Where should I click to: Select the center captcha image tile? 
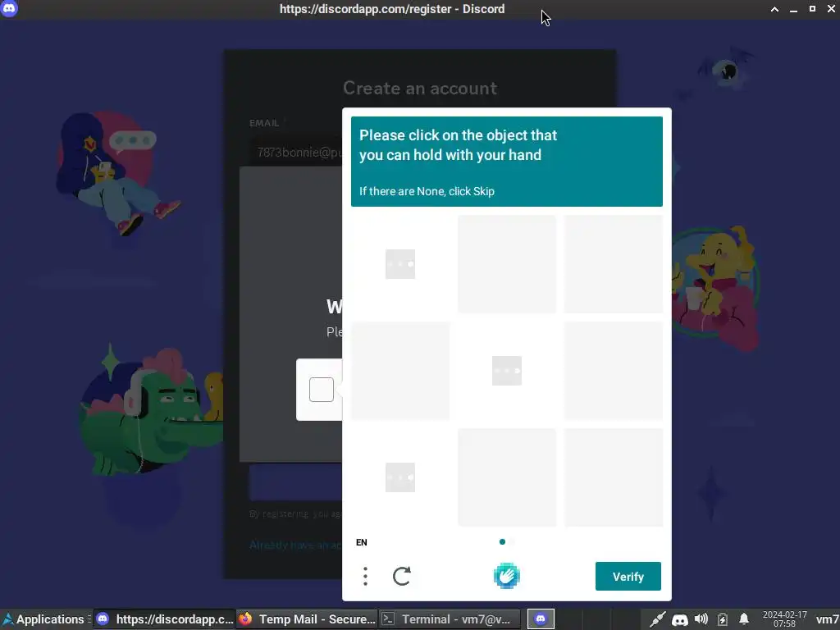pos(507,371)
